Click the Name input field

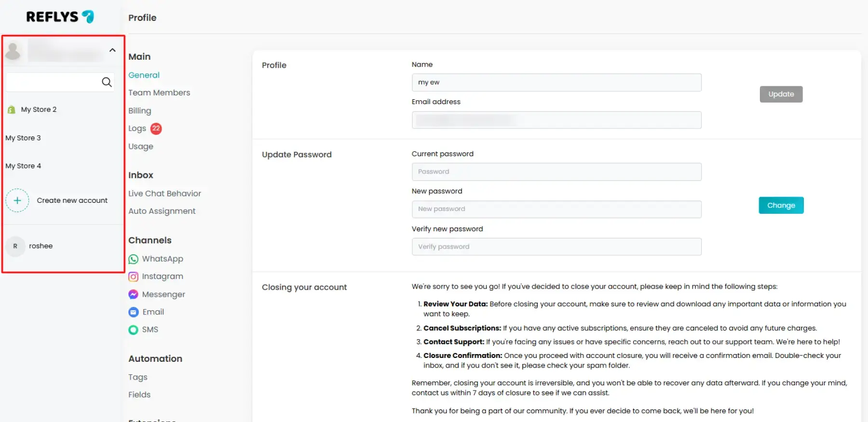click(556, 82)
